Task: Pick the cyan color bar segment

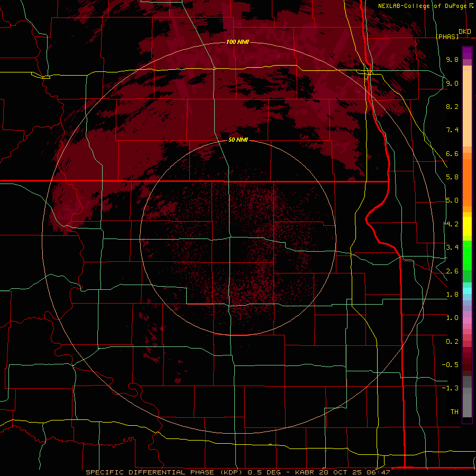Action: click(x=467, y=290)
